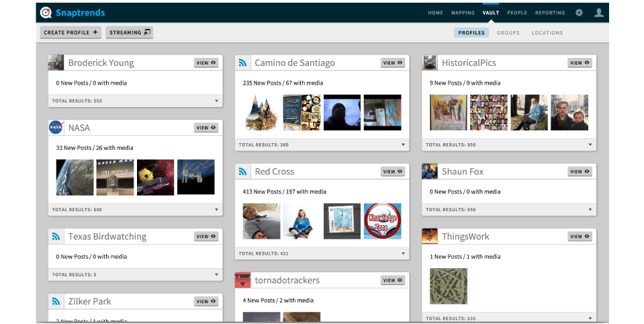Expand Red Cross total results arrow
The width and height of the screenshot is (644, 324).
403,253
